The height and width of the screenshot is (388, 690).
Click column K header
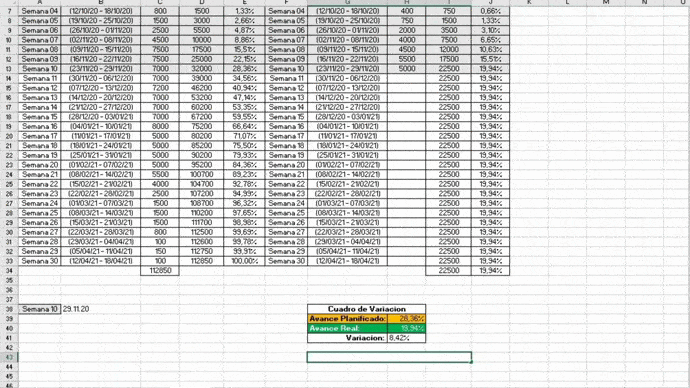pyautogui.click(x=529, y=3)
